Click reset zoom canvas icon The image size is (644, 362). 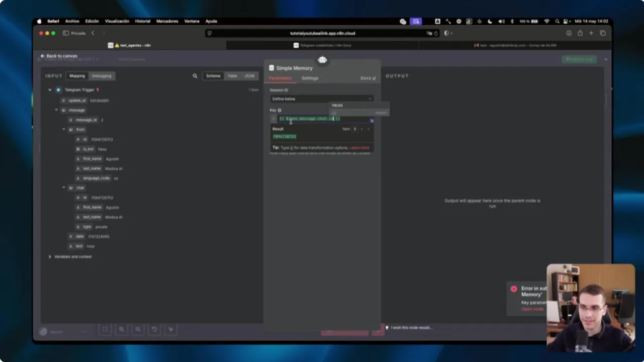click(154, 329)
